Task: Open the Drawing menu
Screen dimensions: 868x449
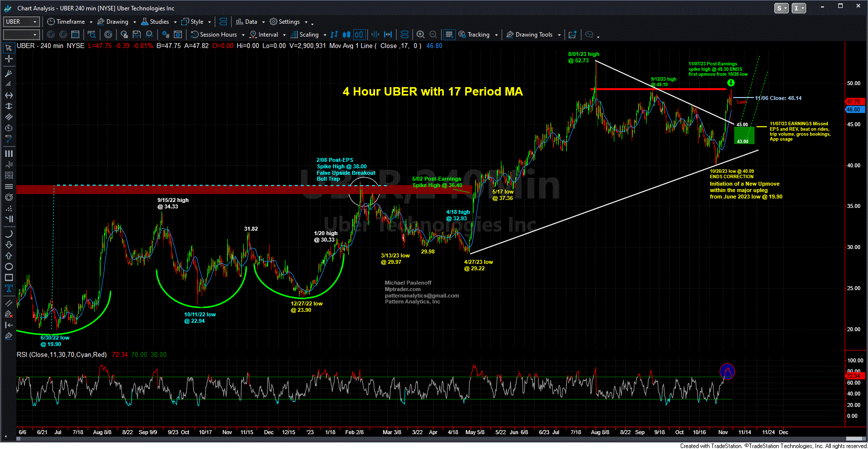Action: pyautogui.click(x=113, y=22)
